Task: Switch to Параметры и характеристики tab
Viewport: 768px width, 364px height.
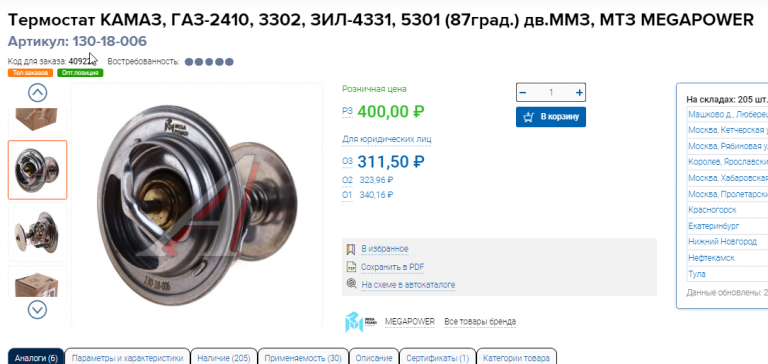Action: [x=127, y=358]
